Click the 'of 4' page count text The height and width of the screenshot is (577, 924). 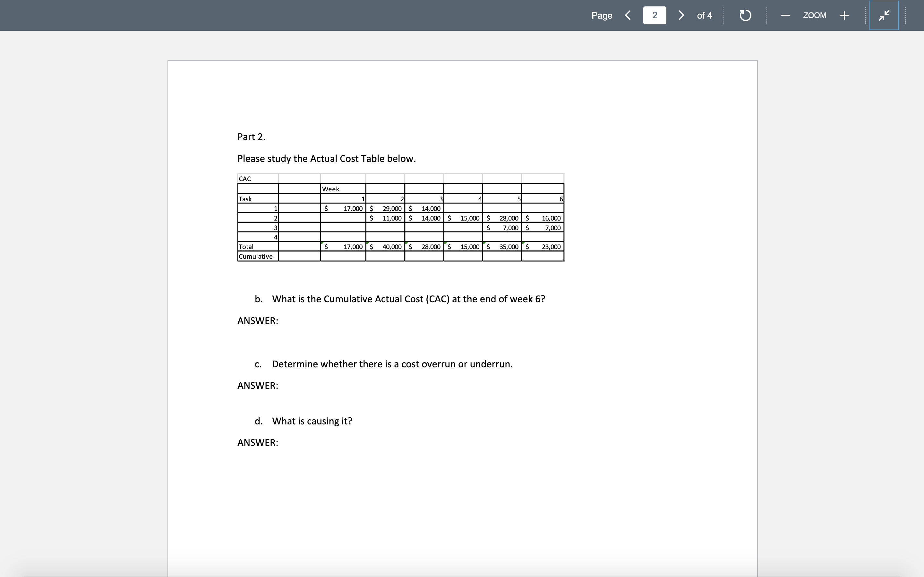tap(704, 16)
